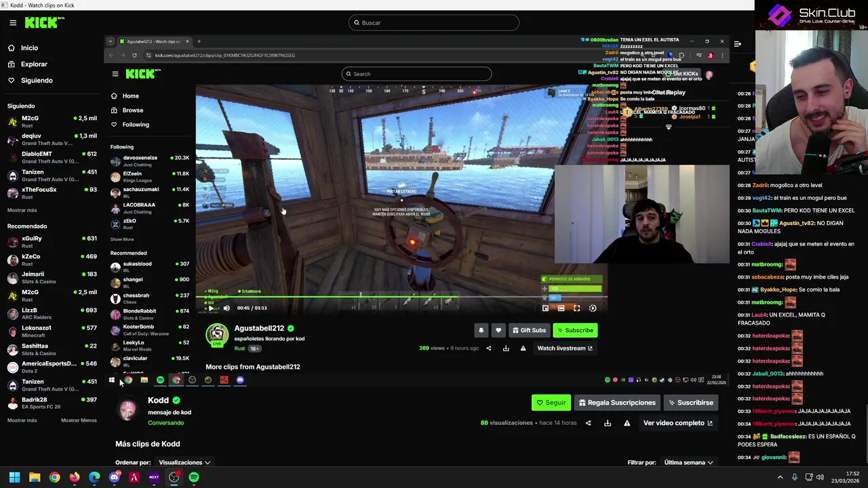Open recommended channel Jeimarii

[51, 277]
